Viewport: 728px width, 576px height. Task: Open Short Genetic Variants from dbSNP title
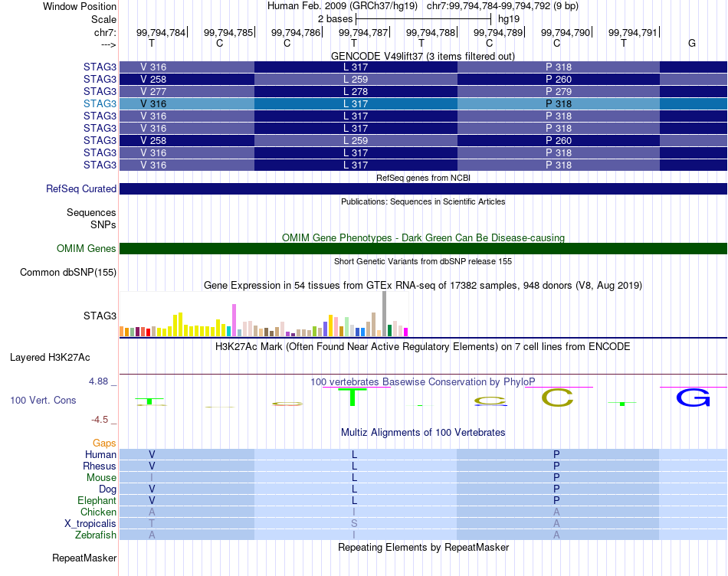[423, 261]
